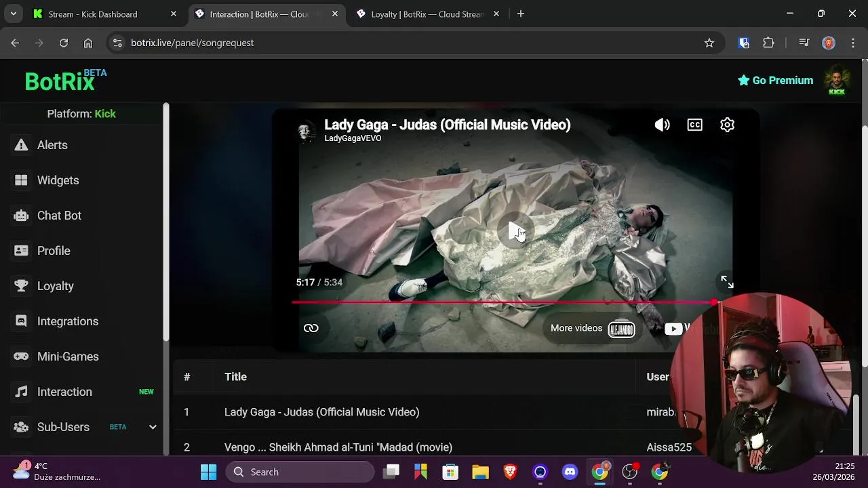Click the user name Aissa525
The height and width of the screenshot is (488, 868).
pyautogui.click(x=669, y=447)
